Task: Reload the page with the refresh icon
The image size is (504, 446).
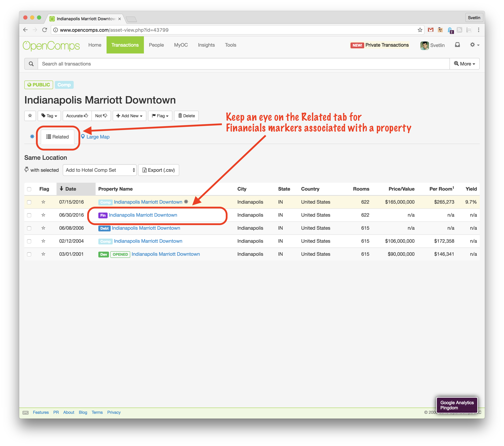Action: (45, 30)
